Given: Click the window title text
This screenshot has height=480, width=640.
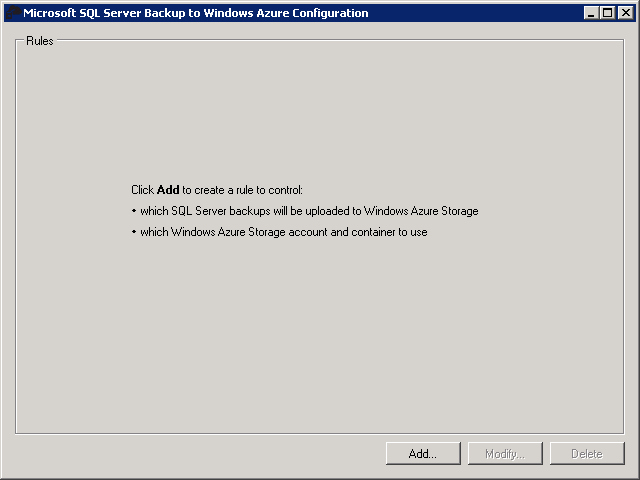Looking at the screenshot, I should pyautogui.click(x=195, y=13).
